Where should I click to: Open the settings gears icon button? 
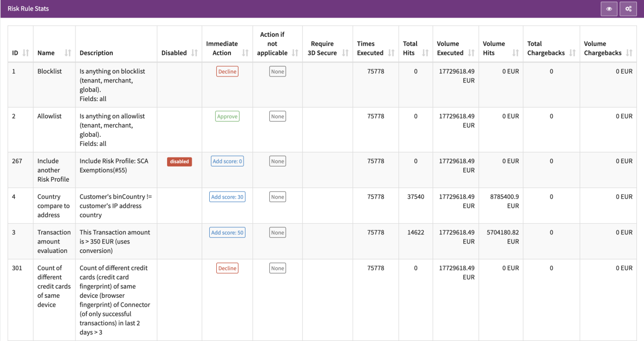point(628,9)
